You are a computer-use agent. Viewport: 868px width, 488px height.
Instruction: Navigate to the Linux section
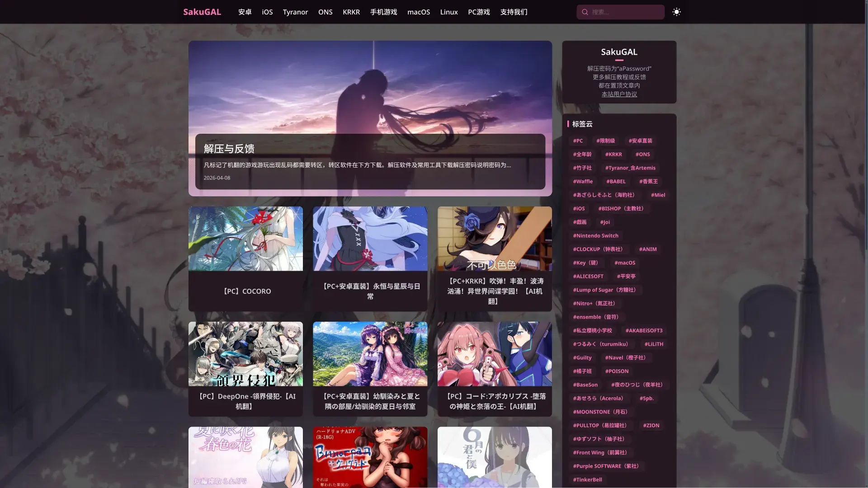click(x=449, y=12)
